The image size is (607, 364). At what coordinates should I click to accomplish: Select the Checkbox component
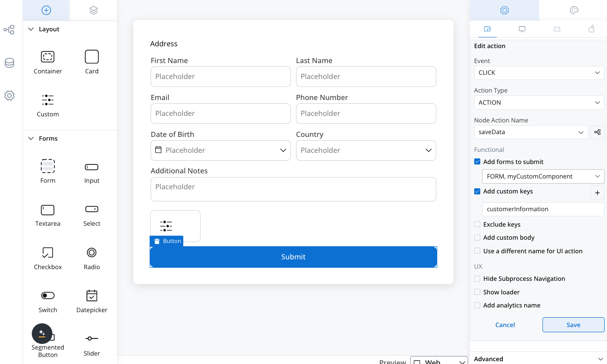coord(48,258)
